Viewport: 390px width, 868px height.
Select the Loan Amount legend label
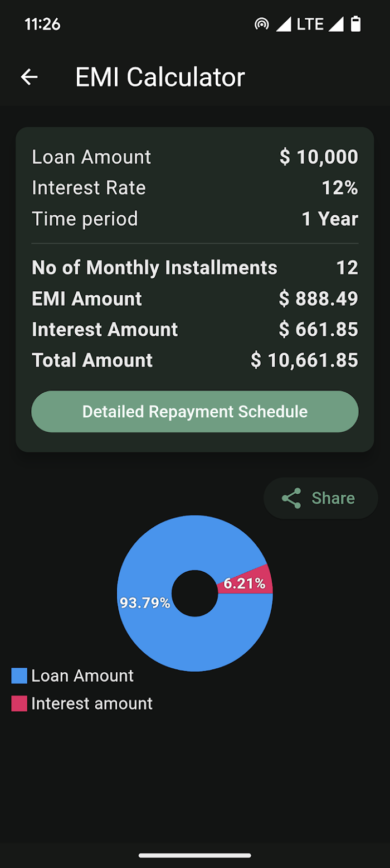(82, 676)
